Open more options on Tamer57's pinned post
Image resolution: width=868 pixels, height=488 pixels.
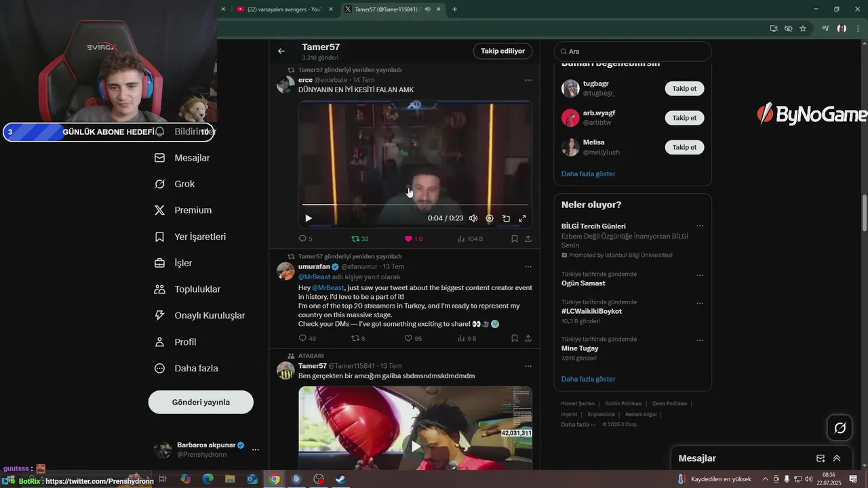[528, 366]
